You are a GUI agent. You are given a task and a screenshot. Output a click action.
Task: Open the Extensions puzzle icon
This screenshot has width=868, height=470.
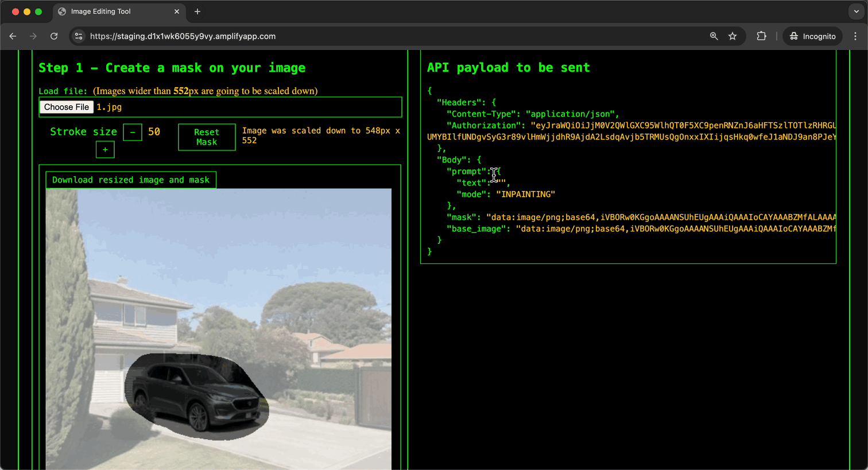[x=761, y=36]
